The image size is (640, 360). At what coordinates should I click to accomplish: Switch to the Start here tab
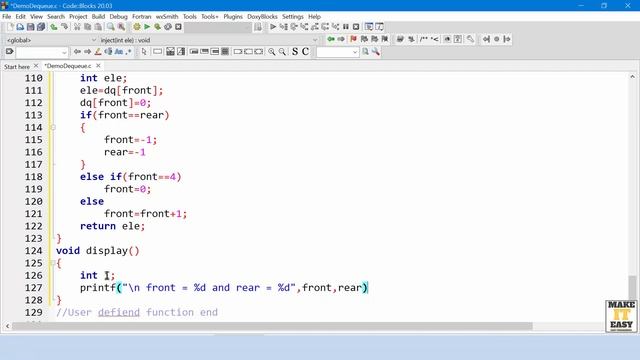pyautogui.click(x=17, y=66)
